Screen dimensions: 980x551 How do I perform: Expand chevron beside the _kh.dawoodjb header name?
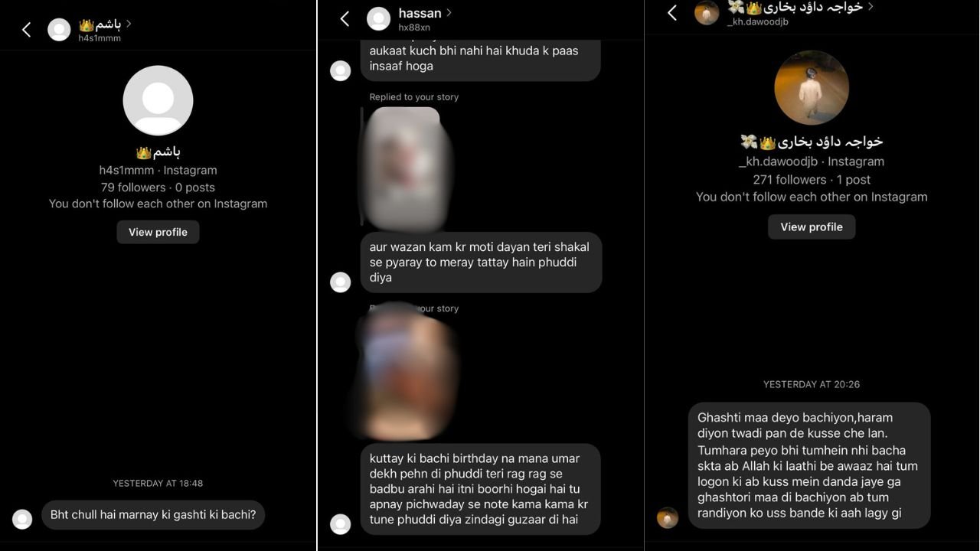tap(871, 7)
